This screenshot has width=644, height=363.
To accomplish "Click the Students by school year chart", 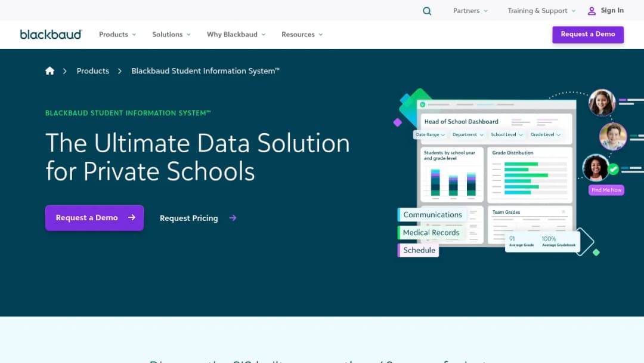I will tap(452, 175).
